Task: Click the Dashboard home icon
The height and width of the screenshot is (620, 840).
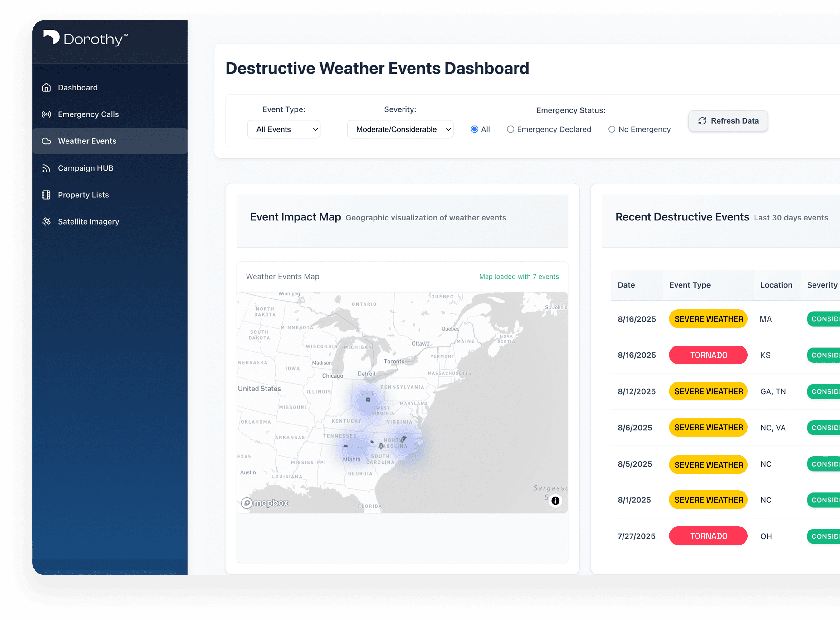Action: pyautogui.click(x=46, y=87)
